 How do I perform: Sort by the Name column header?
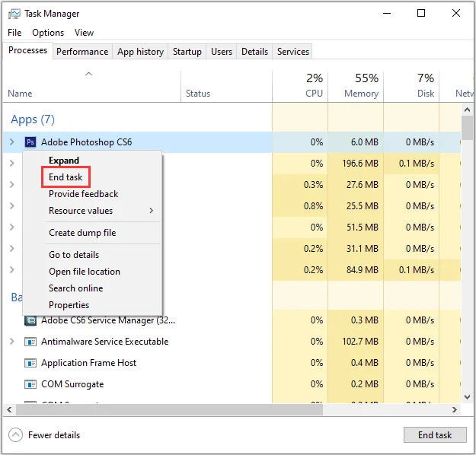[92, 86]
